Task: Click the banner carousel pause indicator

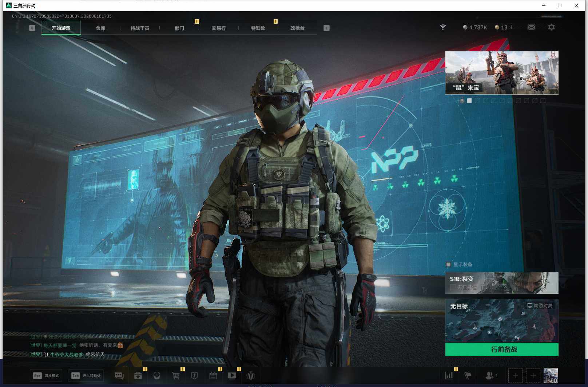Action: coord(462,100)
